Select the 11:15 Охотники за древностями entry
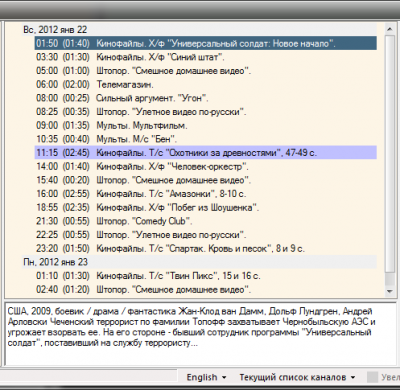Screen dimensions: 400x390 206,153
